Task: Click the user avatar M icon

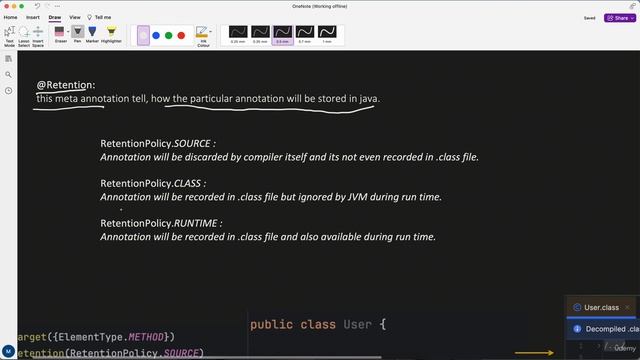Action: click(8, 351)
